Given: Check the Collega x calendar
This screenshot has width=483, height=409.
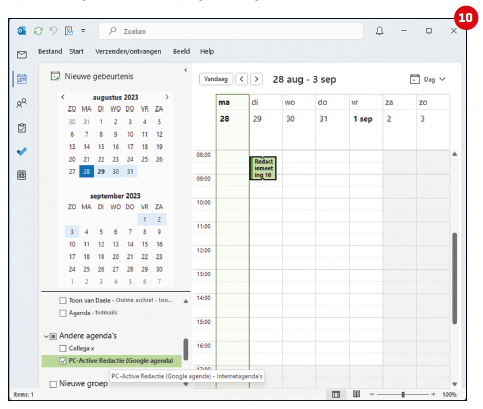Looking at the screenshot, I should pos(63,348).
